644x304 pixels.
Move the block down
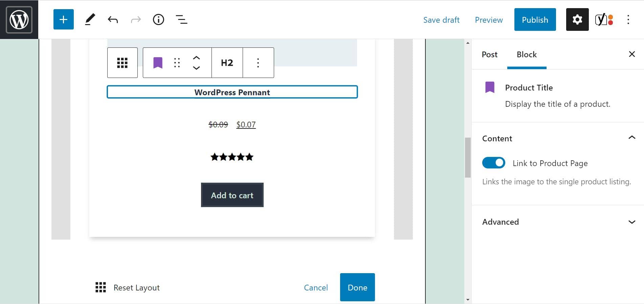click(x=196, y=68)
